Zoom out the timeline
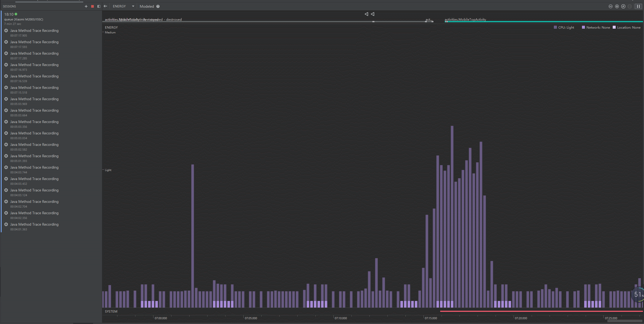 click(x=610, y=6)
